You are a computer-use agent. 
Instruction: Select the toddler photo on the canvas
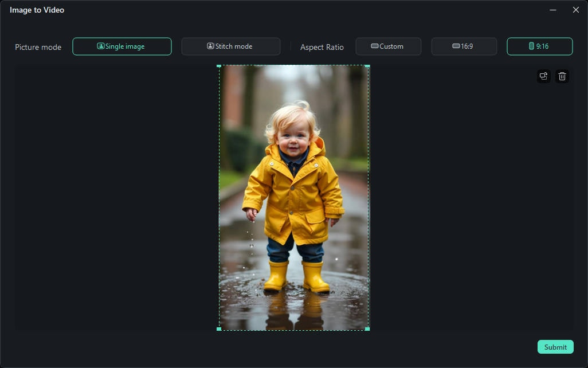[x=293, y=198]
